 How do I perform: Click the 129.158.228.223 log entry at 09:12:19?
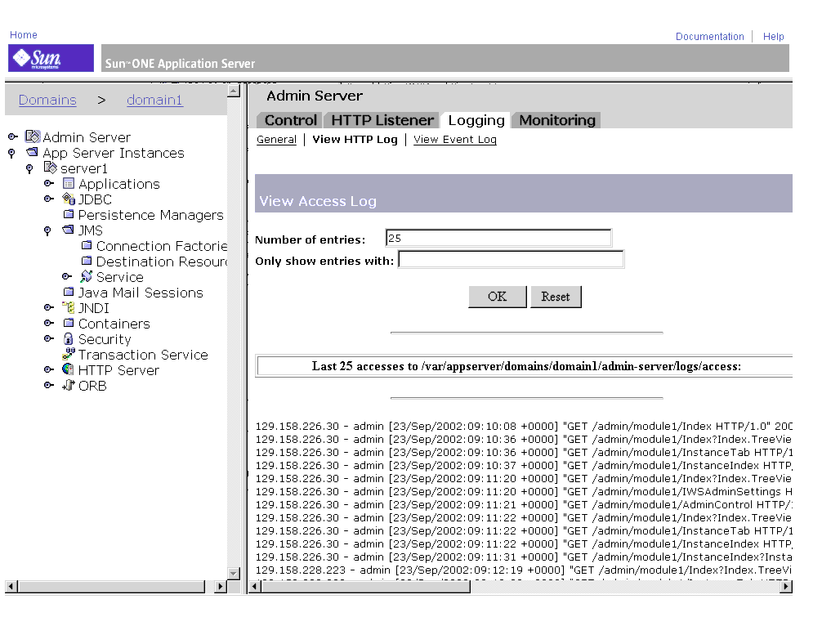point(524,570)
